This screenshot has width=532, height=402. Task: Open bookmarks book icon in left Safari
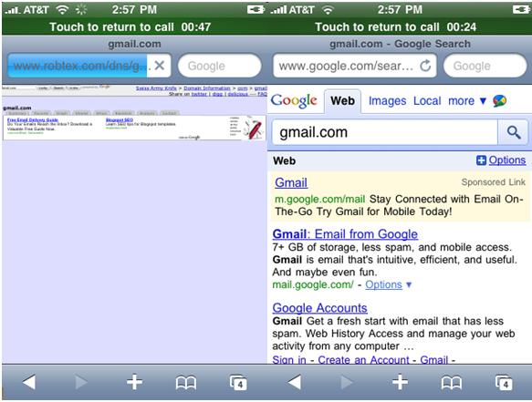click(x=186, y=383)
